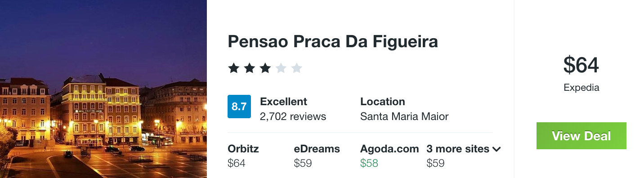Click the second filled rating star
Viewport: 644px width, 178px height.
249,68
